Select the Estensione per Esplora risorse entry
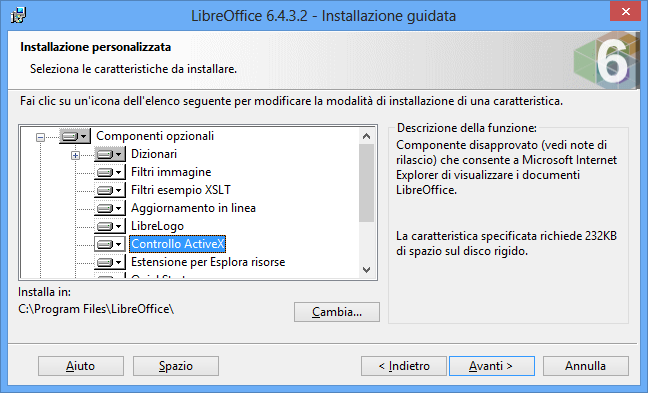648x393 pixels. [208, 262]
